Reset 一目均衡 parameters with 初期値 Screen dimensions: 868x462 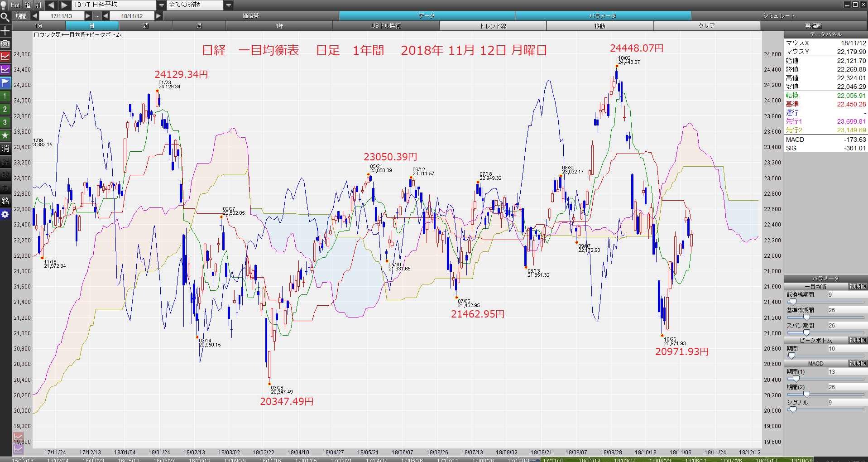coord(858,286)
